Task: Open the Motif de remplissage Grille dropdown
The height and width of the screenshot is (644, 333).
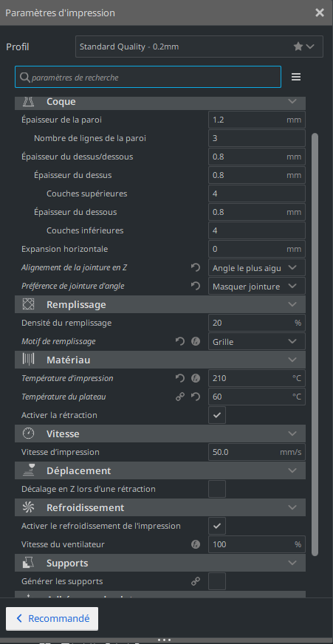Action: coord(257,341)
